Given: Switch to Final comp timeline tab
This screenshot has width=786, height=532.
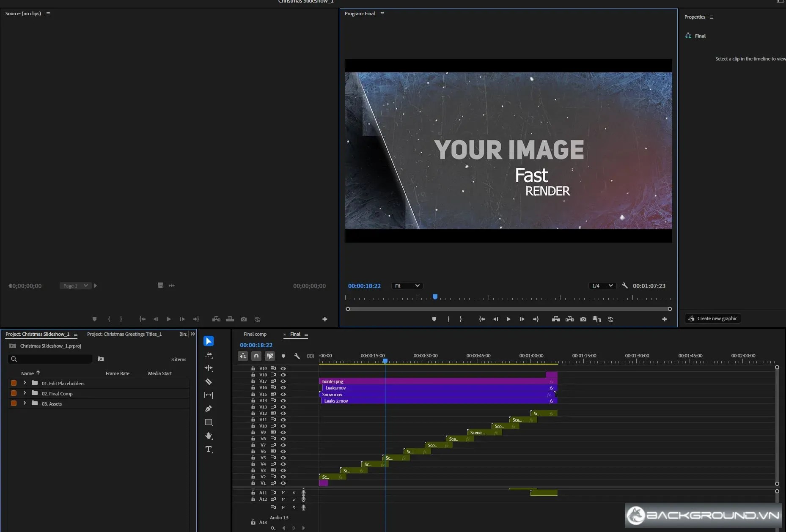Looking at the screenshot, I should click(255, 334).
